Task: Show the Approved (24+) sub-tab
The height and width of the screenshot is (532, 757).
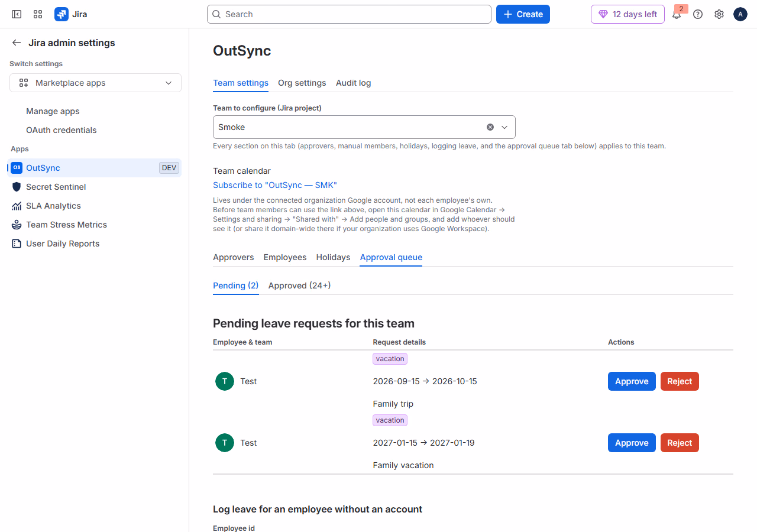Action: click(299, 286)
